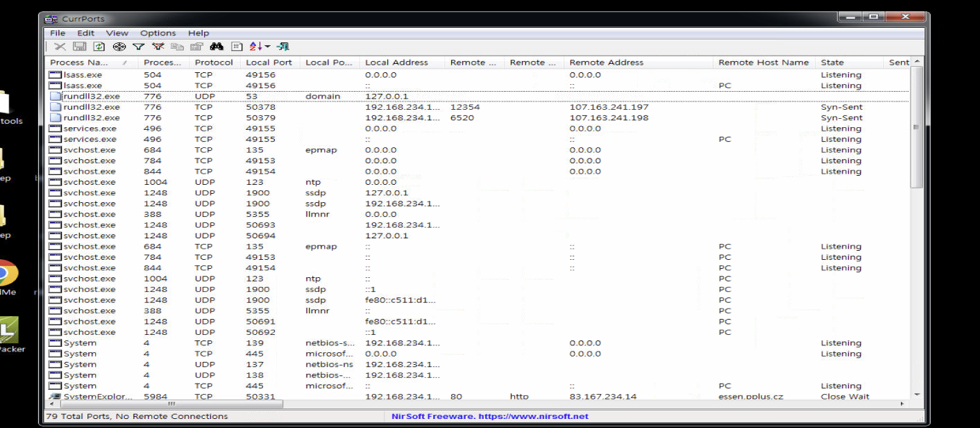Open the filter funnel toolbar icon
The height and width of the screenshot is (428, 980).
(x=138, y=47)
